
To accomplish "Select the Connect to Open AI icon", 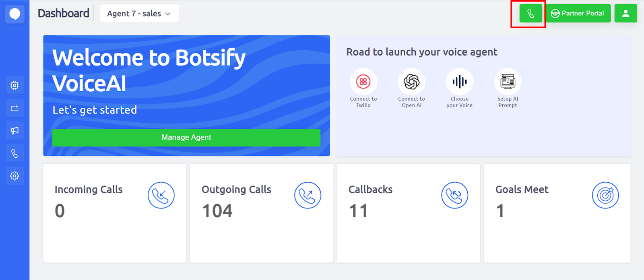I will click(411, 82).
